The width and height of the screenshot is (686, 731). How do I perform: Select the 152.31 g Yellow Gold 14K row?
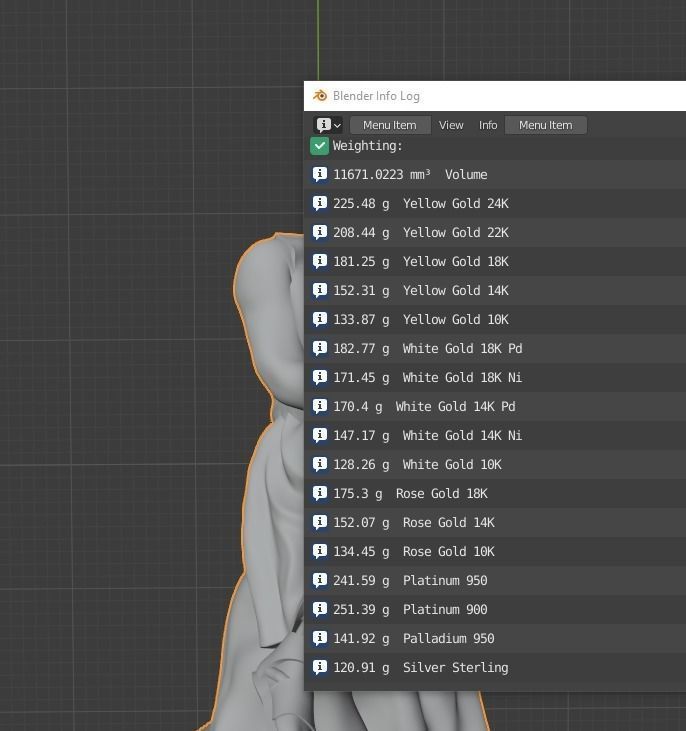[x=495, y=290]
